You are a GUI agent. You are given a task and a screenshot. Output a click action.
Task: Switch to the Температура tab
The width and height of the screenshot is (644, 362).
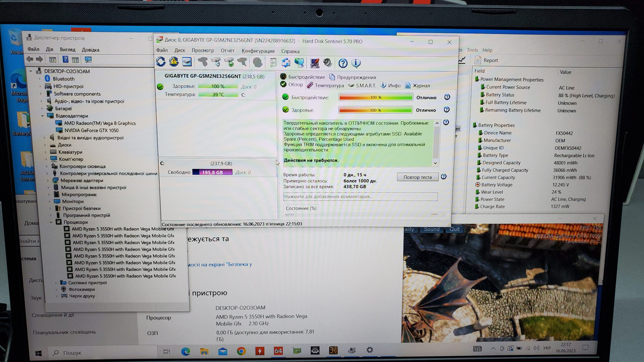coord(326,85)
